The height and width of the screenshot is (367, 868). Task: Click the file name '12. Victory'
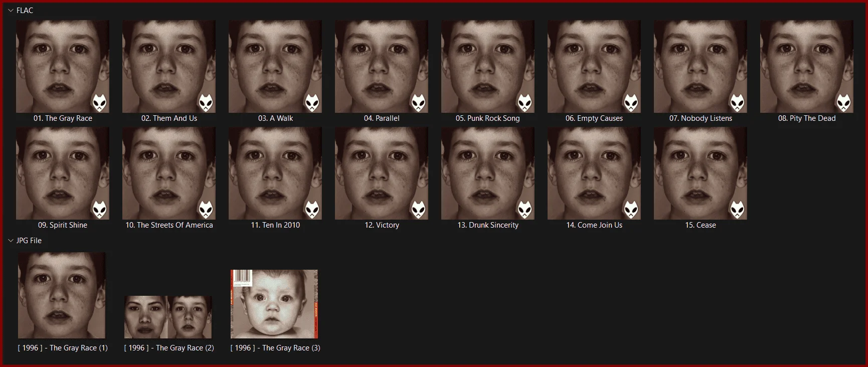[382, 225]
